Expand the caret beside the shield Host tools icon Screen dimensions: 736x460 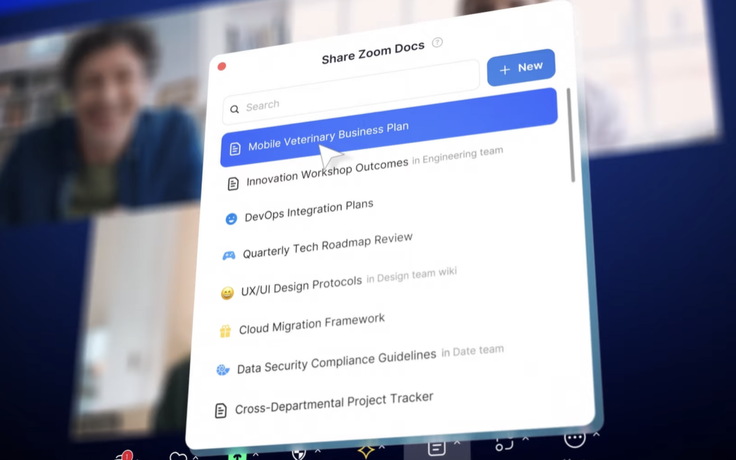coord(317,451)
